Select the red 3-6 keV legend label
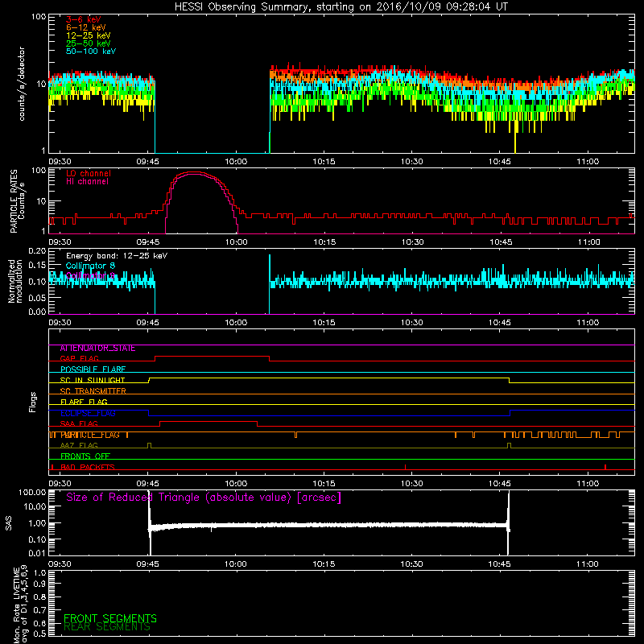Screen dimensions: 644x644 point(84,19)
